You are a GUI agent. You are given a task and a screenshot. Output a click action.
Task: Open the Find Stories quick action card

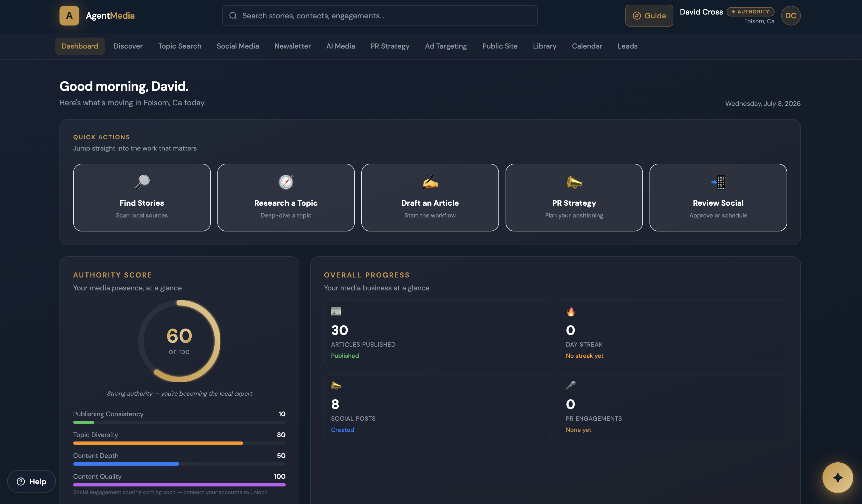142,197
